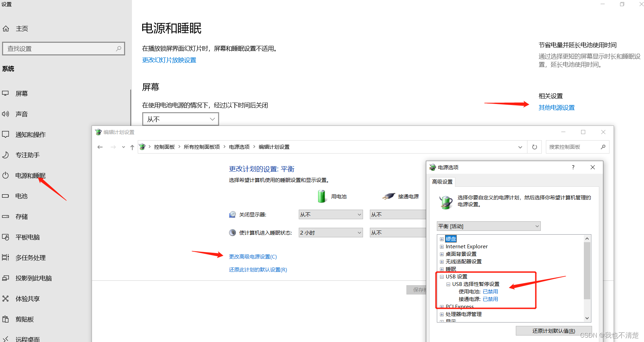
Task: Click 更改高级电源设置(C) link
Action: 253,257
